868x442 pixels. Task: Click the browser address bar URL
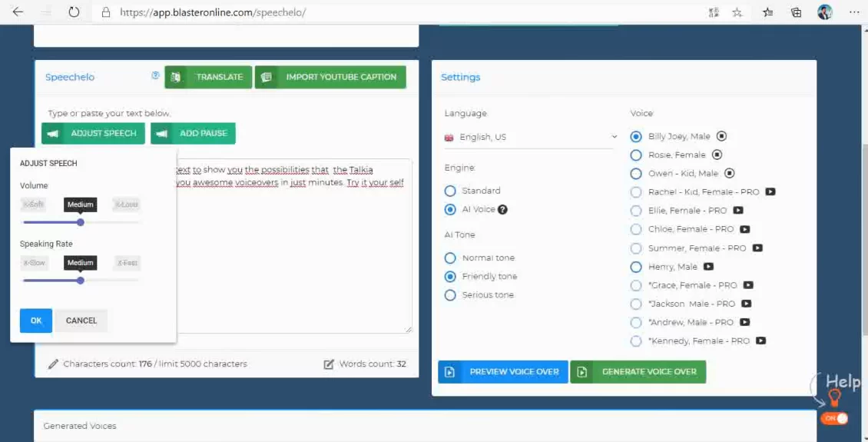pos(213,12)
